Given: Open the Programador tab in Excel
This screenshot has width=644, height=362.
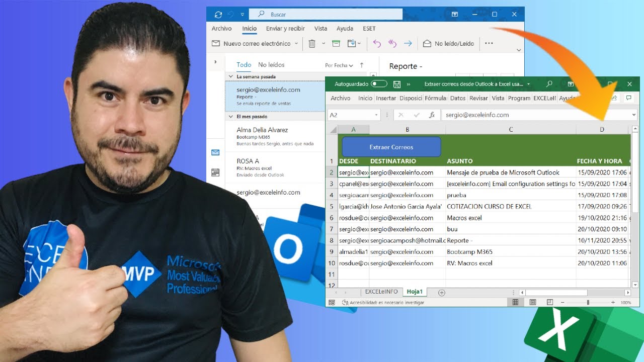Looking at the screenshot, I should pyautogui.click(x=519, y=99).
